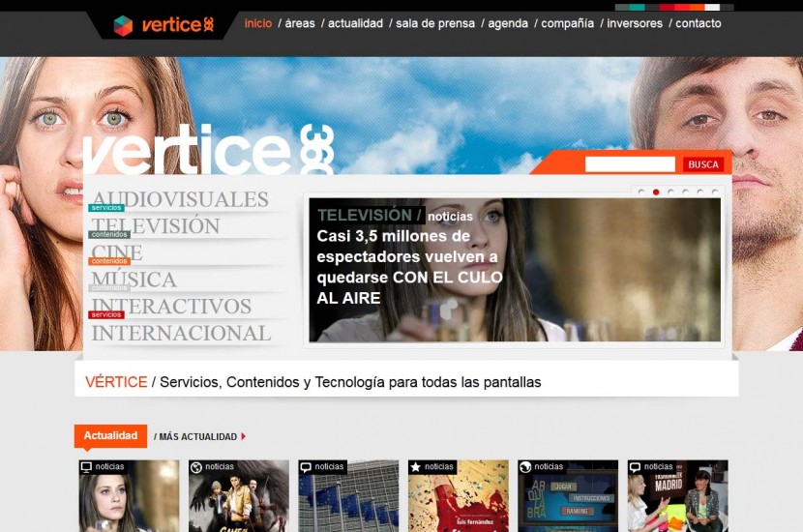Open the EU flags news thumbnail
The height and width of the screenshot is (532, 803).
[x=348, y=495]
